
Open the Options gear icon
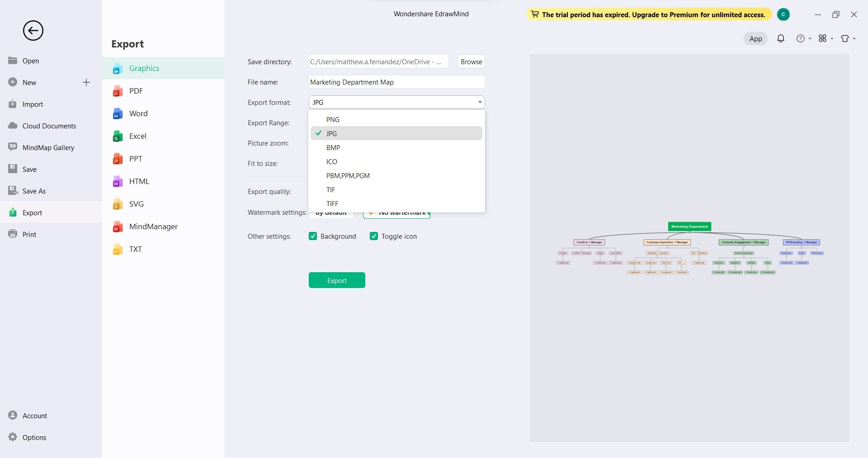(13, 437)
